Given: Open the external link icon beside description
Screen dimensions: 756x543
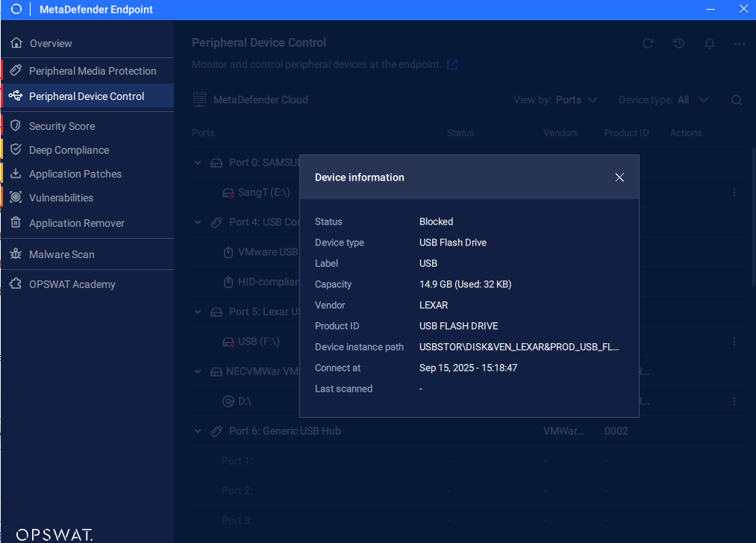Looking at the screenshot, I should [x=452, y=65].
